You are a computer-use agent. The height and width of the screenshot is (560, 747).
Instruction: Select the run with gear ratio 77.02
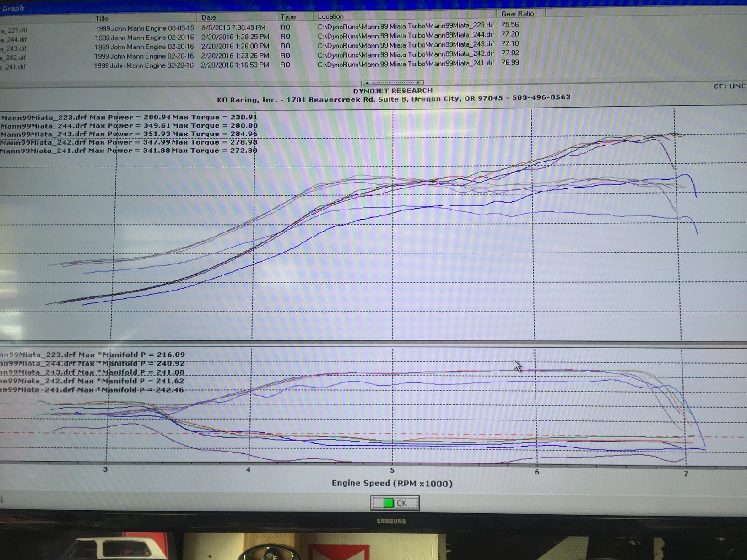[510, 53]
